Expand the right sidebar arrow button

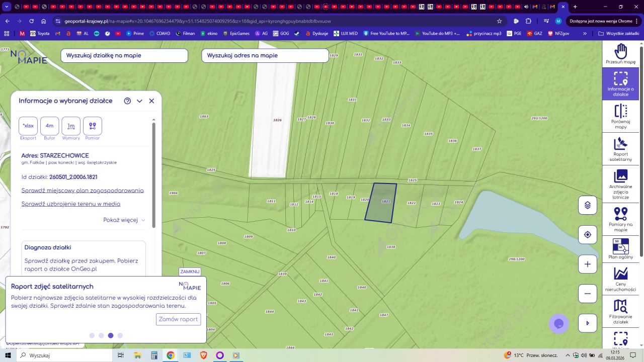(587, 323)
